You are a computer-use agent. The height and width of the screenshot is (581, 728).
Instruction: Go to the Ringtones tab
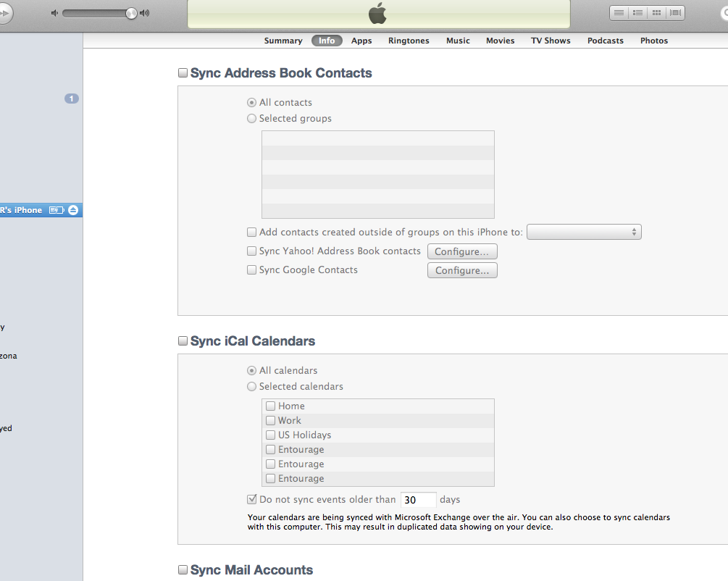point(409,41)
